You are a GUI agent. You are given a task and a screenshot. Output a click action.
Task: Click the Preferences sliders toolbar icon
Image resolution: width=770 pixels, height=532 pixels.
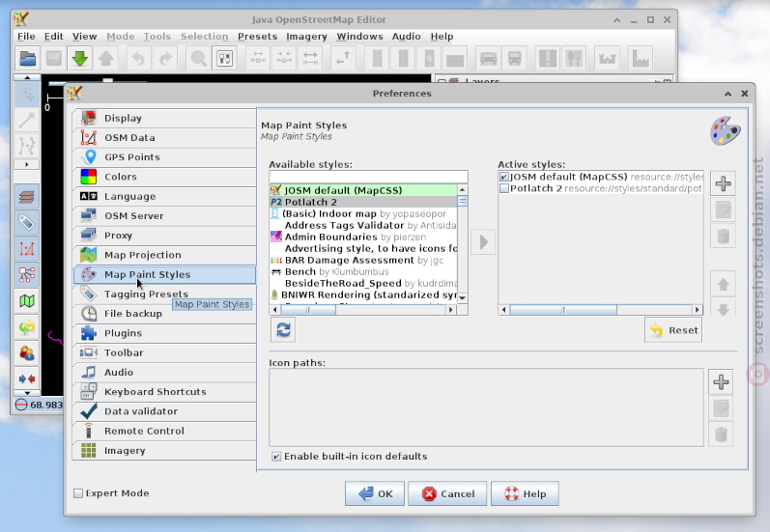(225, 59)
